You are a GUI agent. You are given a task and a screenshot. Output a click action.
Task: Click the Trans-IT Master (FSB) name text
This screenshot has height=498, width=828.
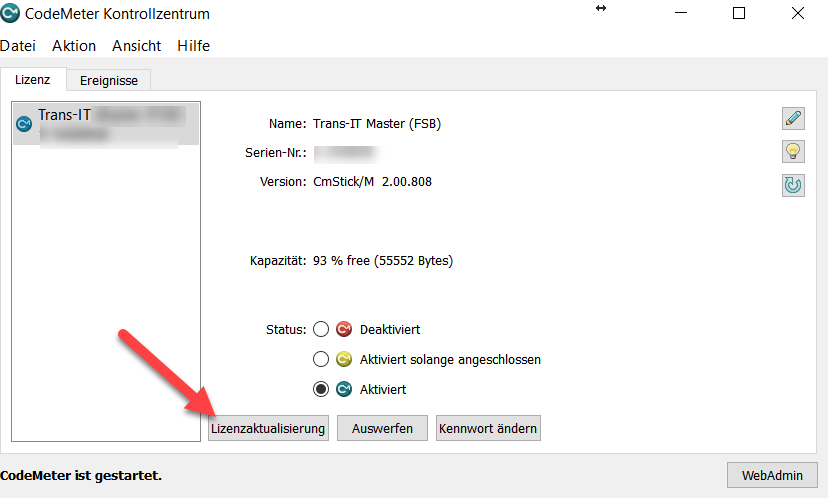pyautogui.click(x=377, y=124)
